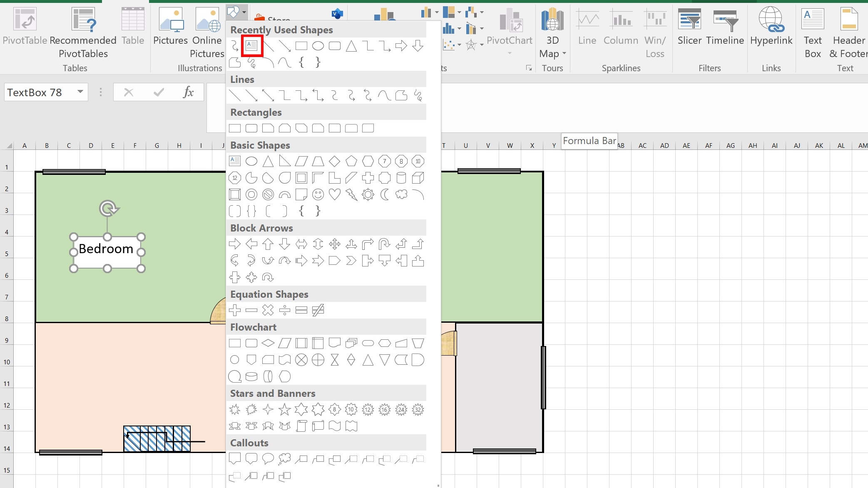Toggle the Block Arrows section header
This screenshot has width=868, height=488.
tap(262, 228)
